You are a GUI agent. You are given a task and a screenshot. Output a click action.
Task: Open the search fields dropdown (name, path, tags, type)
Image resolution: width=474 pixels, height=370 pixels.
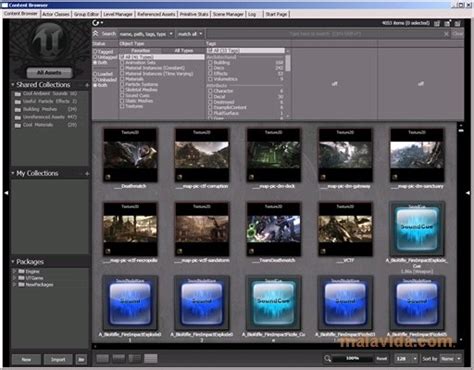tap(146, 34)
